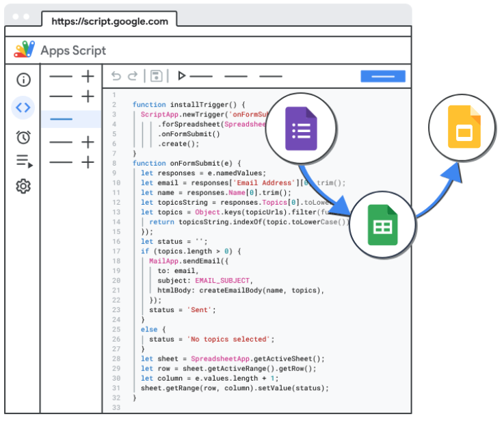Open the Editor code brackets icon
This screenshot has height=421, width=504.
pyautogui.click(x=23, y=107)
